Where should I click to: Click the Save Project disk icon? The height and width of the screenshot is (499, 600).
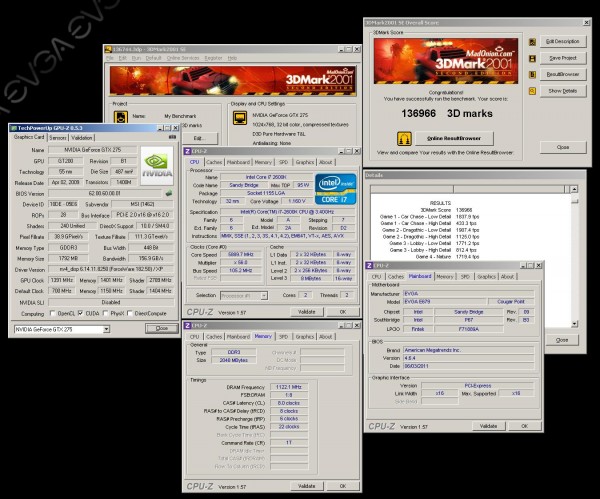pyautogui.click(x=532, y=58)
